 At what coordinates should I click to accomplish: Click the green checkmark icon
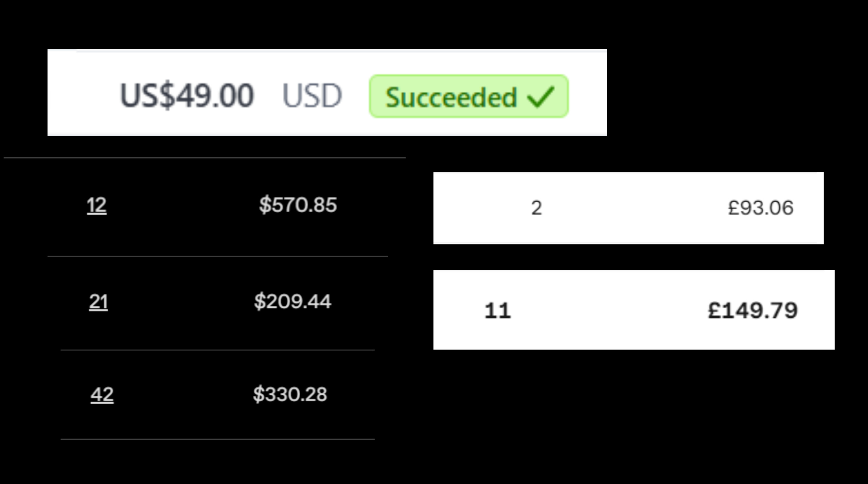[x=541, y=97]
